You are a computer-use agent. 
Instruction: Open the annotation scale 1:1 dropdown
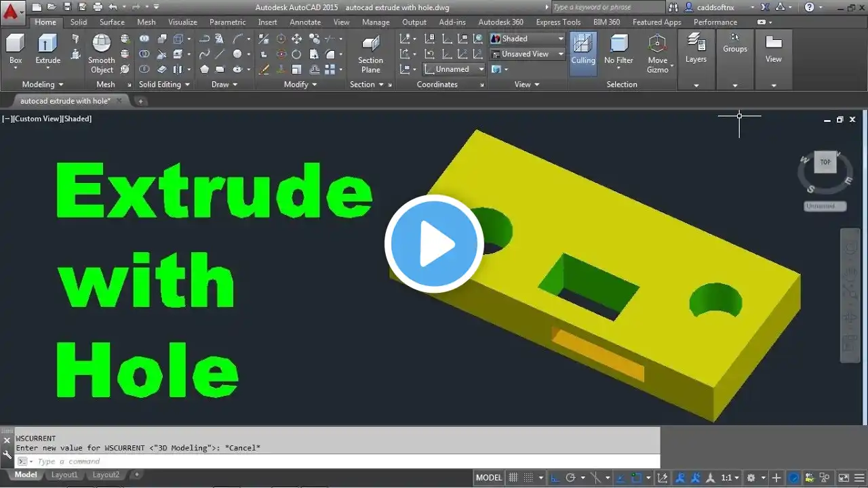tap(730, 478)
